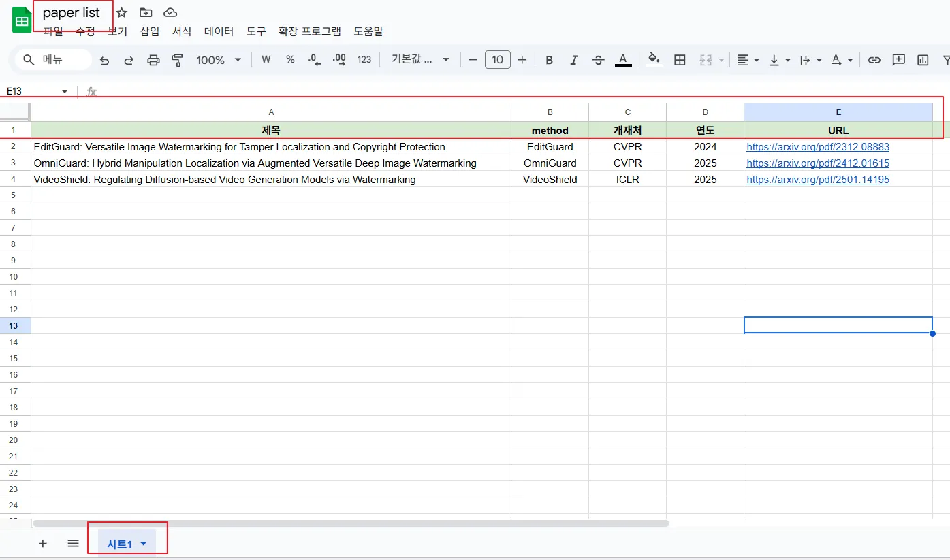Print the spreadsheet

[153, 60]
